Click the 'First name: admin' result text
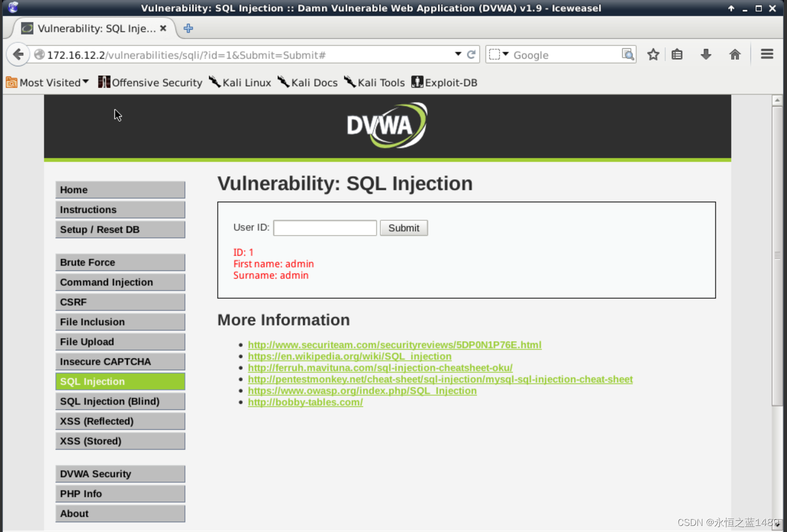The width and height of the screenshot is (787, 532). [x=273, y=264]
